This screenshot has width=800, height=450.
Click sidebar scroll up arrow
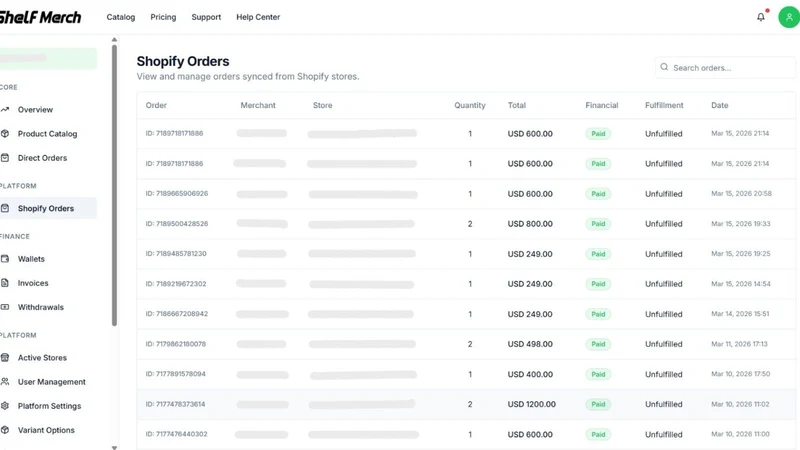click(114, 39)
